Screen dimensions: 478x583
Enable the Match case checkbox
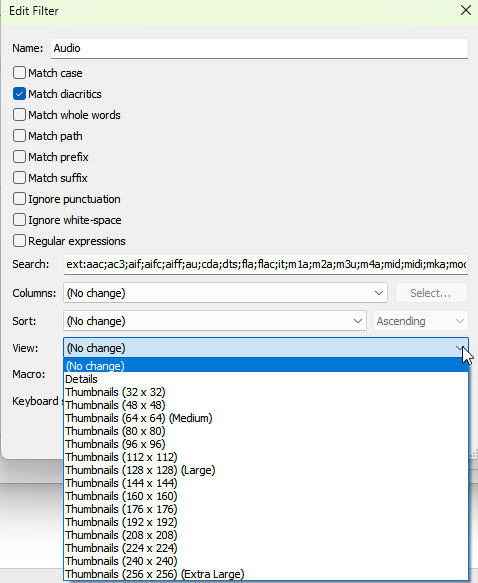[19, 73]
